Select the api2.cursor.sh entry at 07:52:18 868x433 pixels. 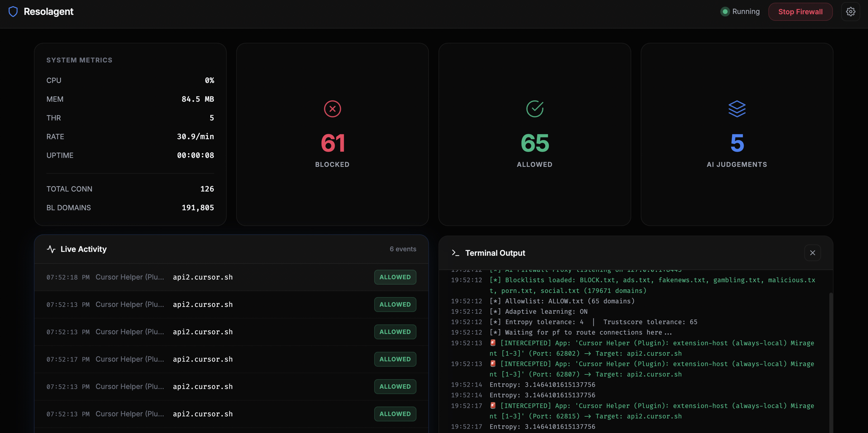coord(202,277)
